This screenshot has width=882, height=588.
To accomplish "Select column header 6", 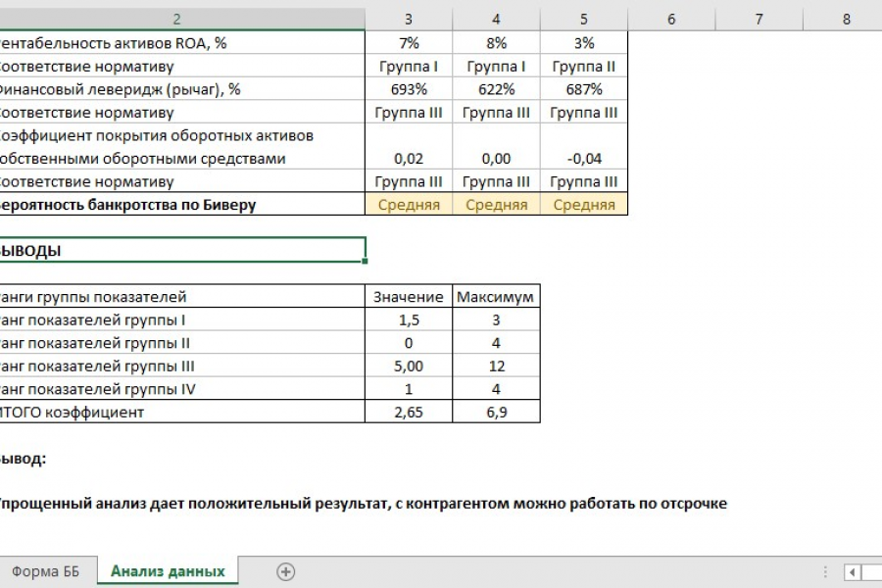I will pyautogui.click(x=671, y=20).
